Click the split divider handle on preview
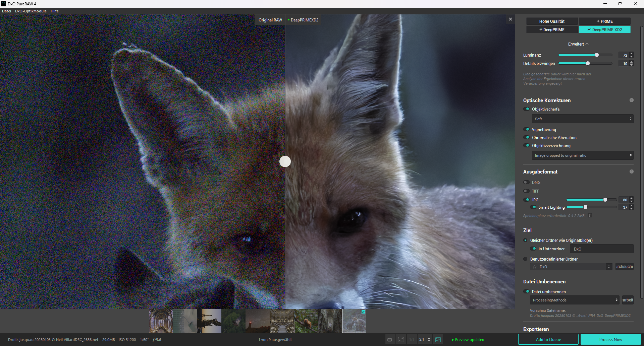The width and height of the screenshot is (644, 346). [285, 161]
